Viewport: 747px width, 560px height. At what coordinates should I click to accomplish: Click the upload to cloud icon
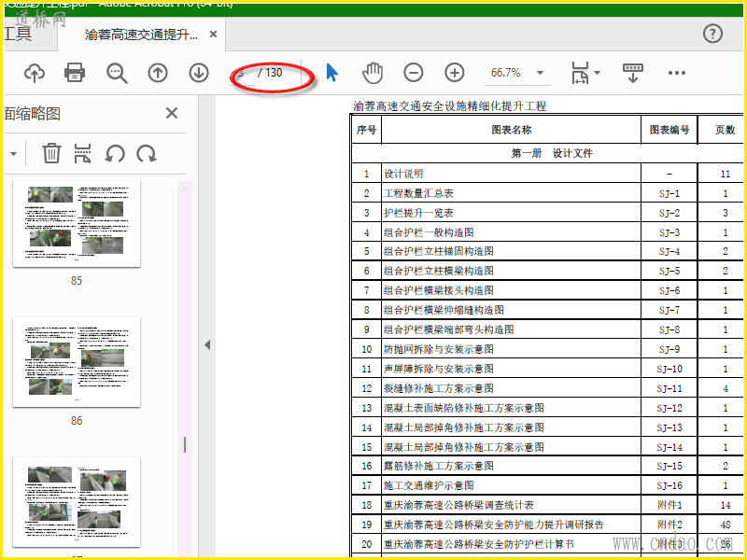35,73
